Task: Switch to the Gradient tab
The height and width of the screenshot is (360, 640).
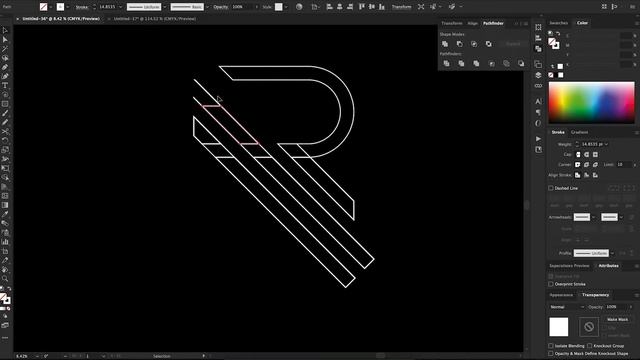Action: [x=580, y=132]
